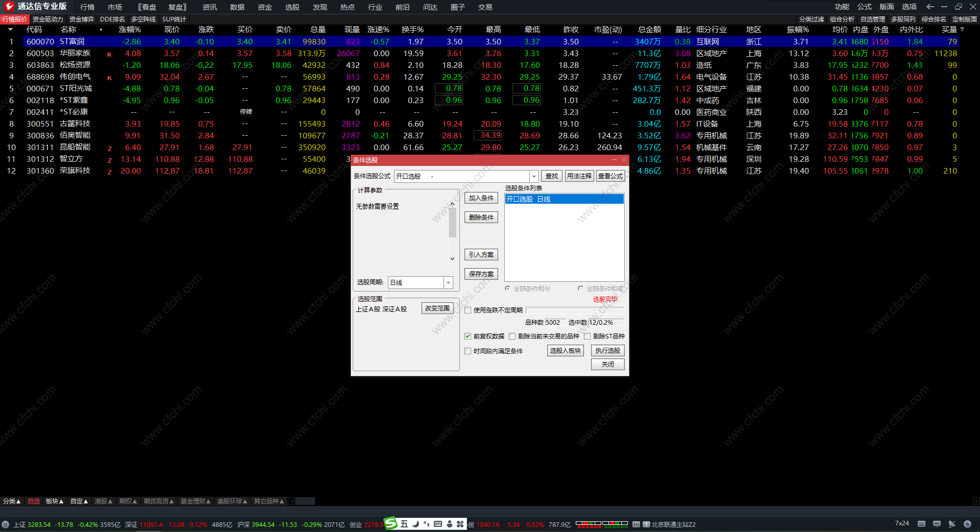Click the Tongdaxin red logo icon
The height and width of the screenshot is (532, 980).
pos(9,6)
